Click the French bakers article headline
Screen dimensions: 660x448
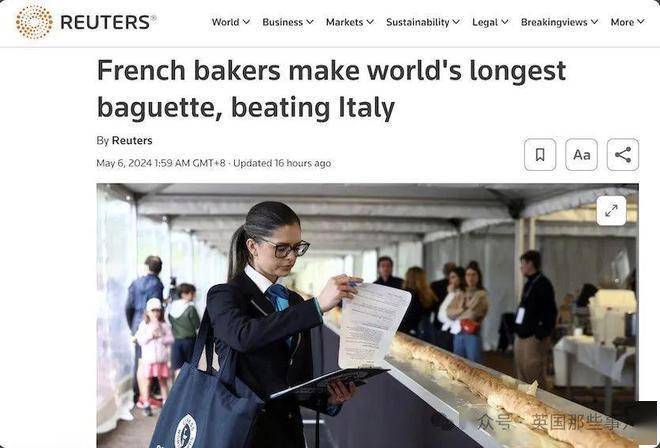tap(331, 88)
